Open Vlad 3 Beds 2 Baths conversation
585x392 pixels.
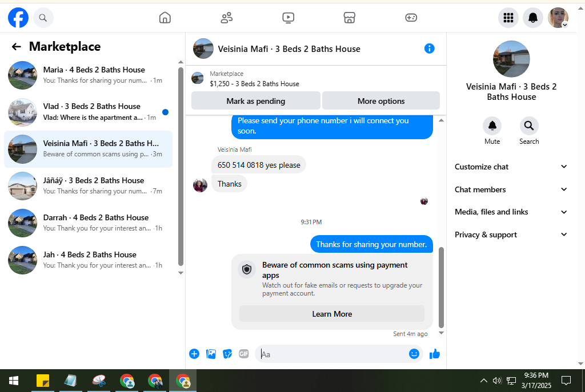(88, 112)
